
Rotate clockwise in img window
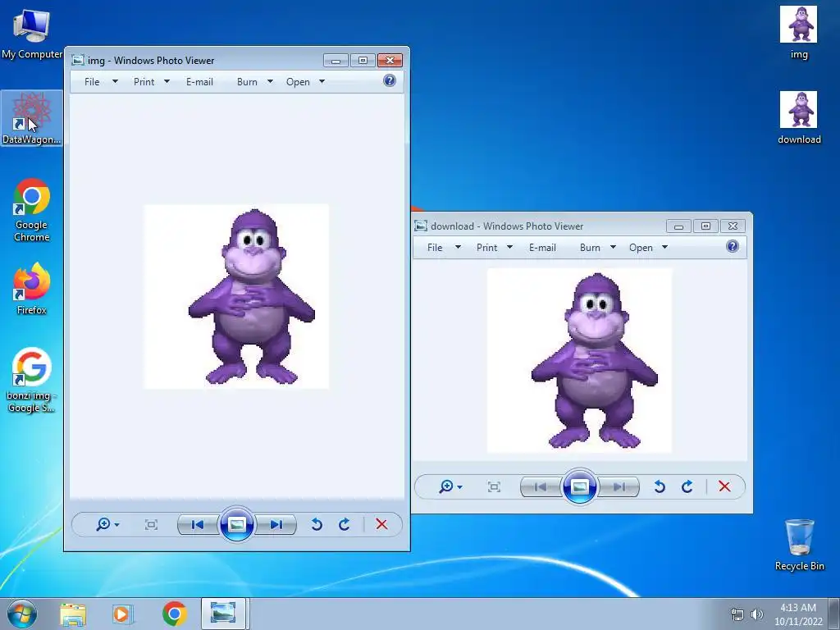344,524
